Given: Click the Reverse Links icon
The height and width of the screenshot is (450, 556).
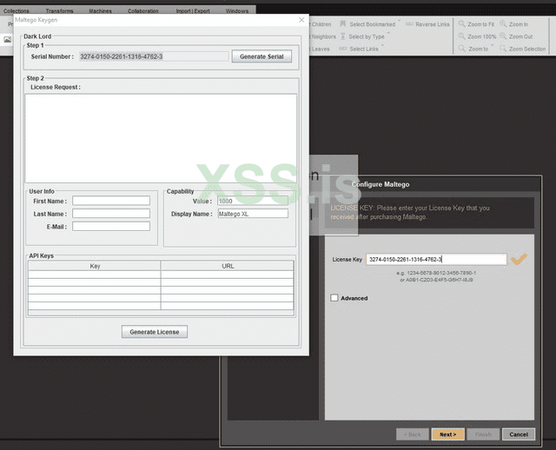Looking at the screenshot, I should pyautogui.click(x=410, y=24).
